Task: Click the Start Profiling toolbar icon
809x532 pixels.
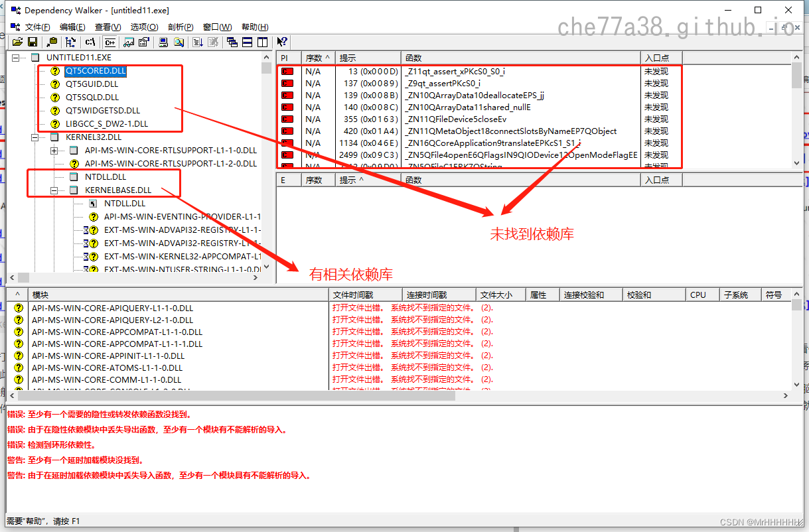Action: click(198, 42)
